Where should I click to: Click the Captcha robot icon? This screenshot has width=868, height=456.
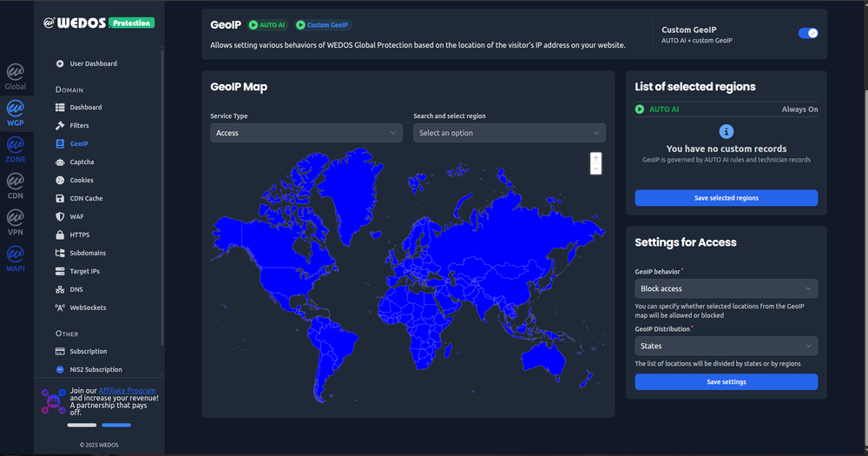(x=60, y=162)
